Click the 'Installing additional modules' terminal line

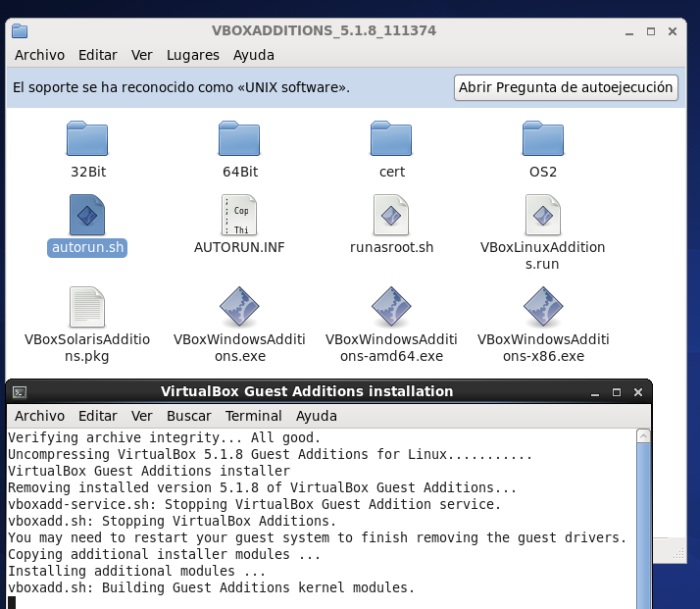tap(136, 571)
